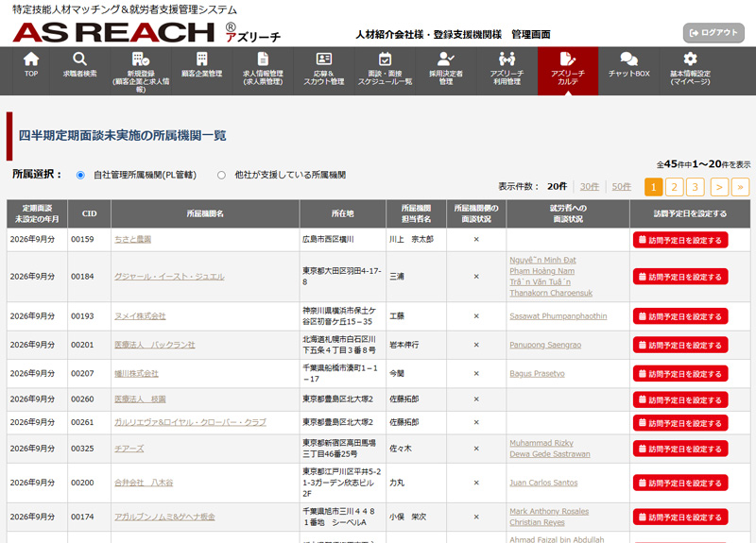Go to pagination page 3
756x543 pixels.
point(695,187)
